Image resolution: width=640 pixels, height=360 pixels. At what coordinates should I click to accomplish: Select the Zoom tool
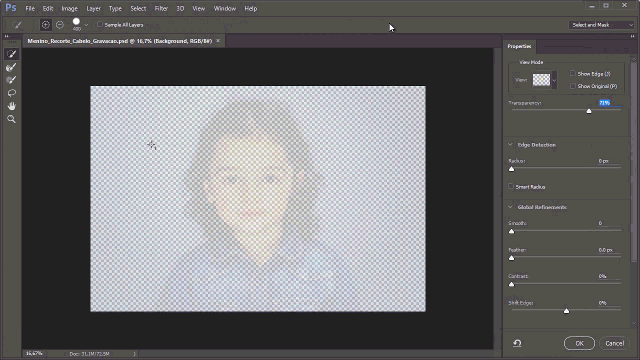point(11,119)
